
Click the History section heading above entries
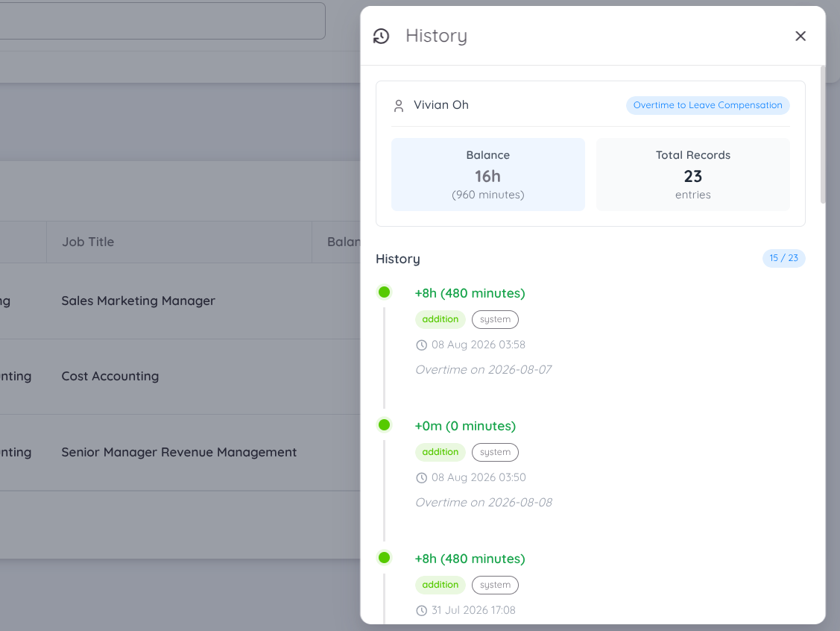(397, 259)
